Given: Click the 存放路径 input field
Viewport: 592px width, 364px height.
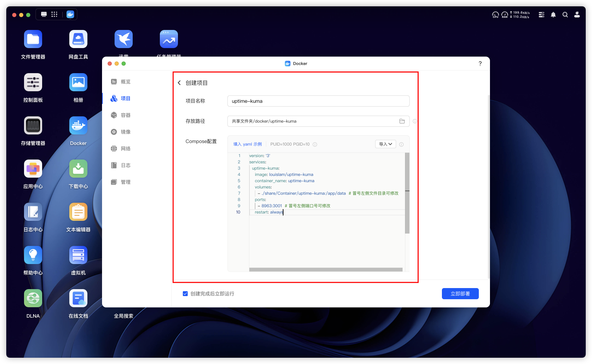Looking at the screenshot, I should tap(318, 121).
